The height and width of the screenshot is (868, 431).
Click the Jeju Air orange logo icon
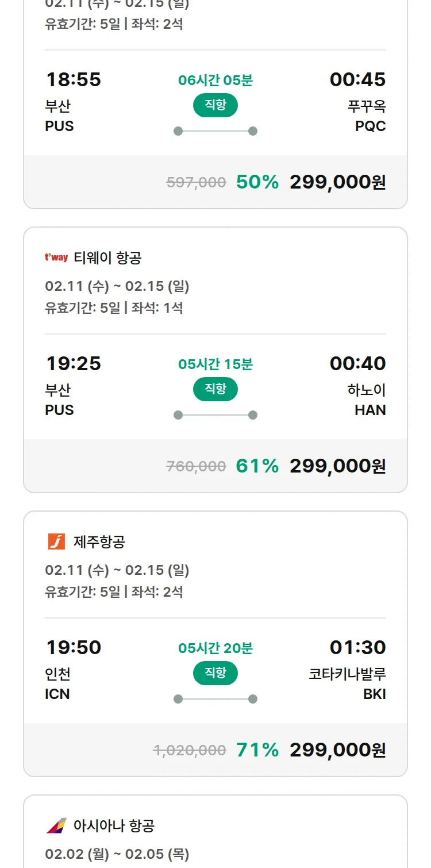[56, 541]
